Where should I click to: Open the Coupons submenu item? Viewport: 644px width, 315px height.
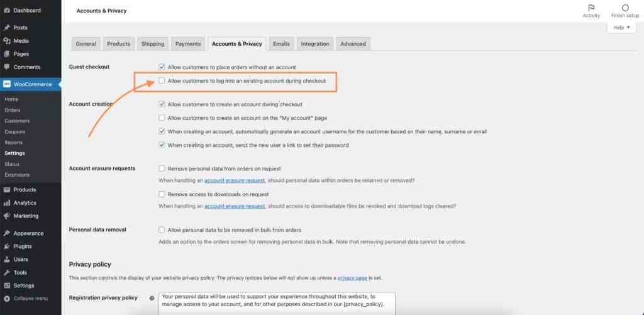(x=14, y=132)
